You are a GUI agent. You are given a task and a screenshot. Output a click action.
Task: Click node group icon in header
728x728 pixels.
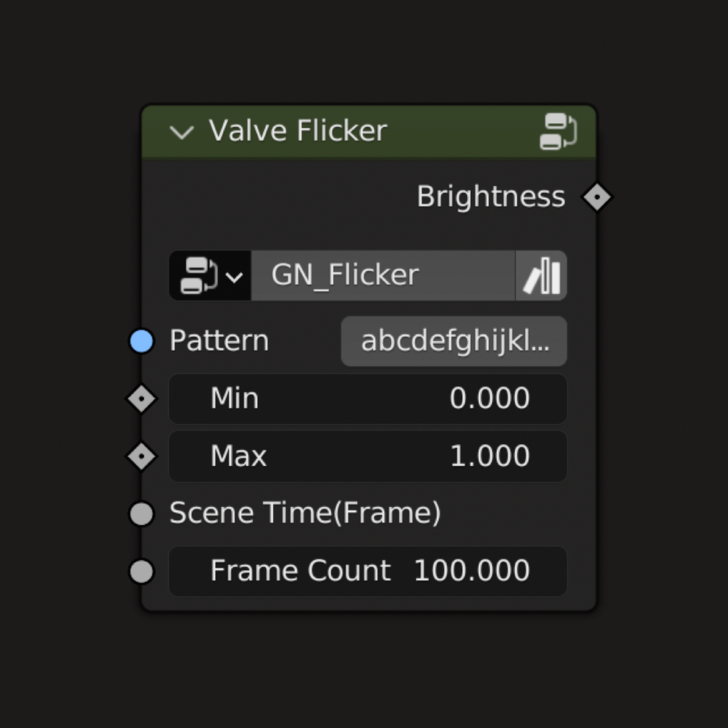point(558,132)
